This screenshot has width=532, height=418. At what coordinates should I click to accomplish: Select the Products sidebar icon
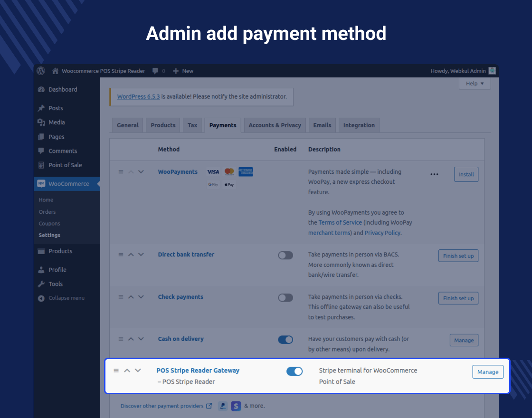41,251
